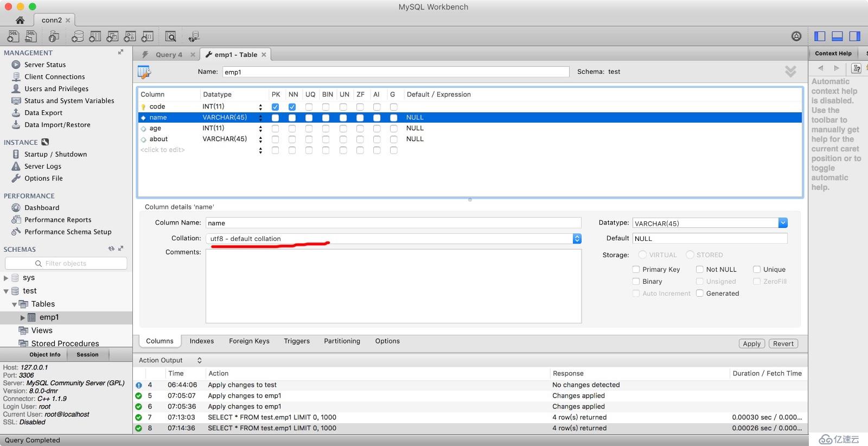
Task: Click the Apply button
Action: [751, 343]
